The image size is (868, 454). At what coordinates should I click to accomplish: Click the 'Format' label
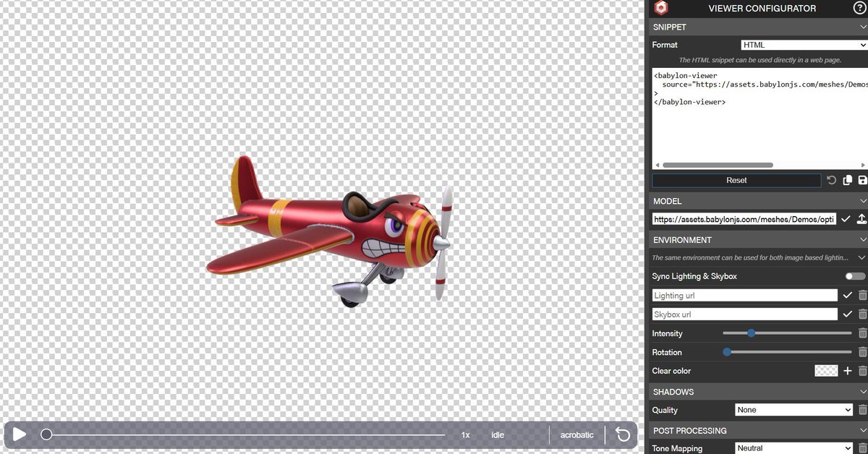(x=665, y=45)
